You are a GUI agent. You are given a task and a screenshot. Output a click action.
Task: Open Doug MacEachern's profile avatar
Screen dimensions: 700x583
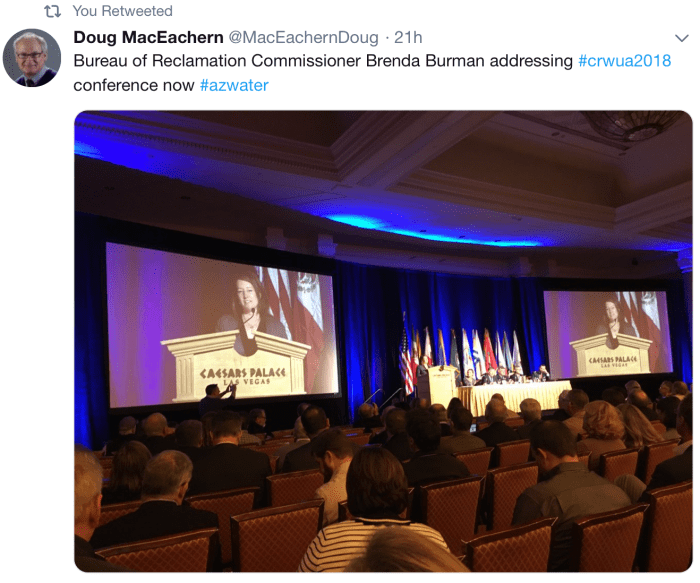[32, 58]
